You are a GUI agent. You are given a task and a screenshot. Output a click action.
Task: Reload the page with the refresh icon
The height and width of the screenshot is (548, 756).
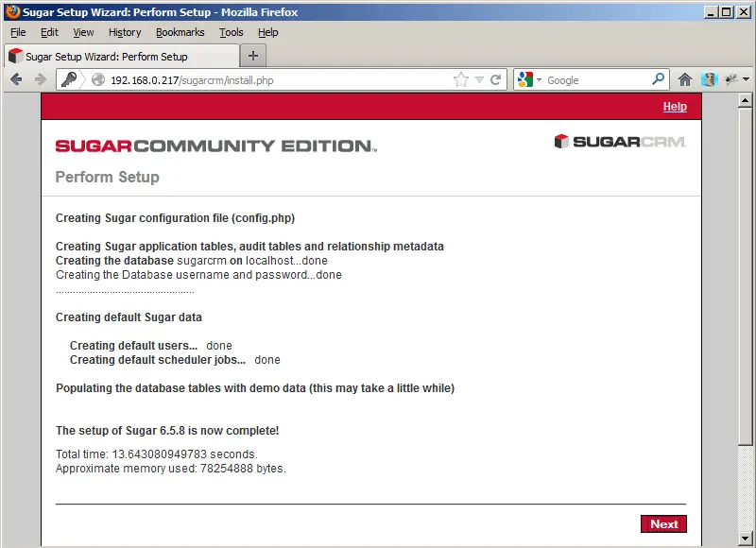[x=495, y=80]
